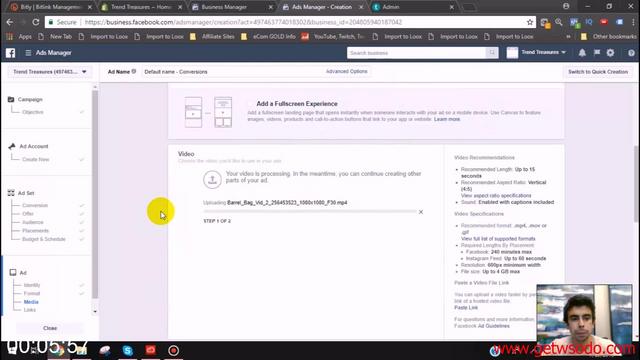The height and width of the screenshot is (360, 640).
Task: Open the Ad Guidelines link
Action: click(x=493, y=326)
